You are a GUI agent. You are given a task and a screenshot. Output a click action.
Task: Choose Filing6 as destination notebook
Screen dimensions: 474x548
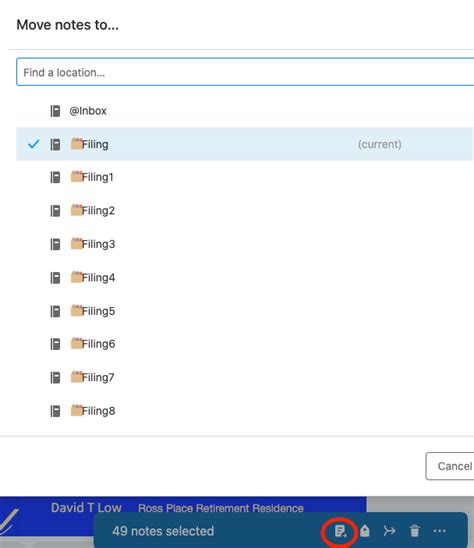[x=245, y=344]
